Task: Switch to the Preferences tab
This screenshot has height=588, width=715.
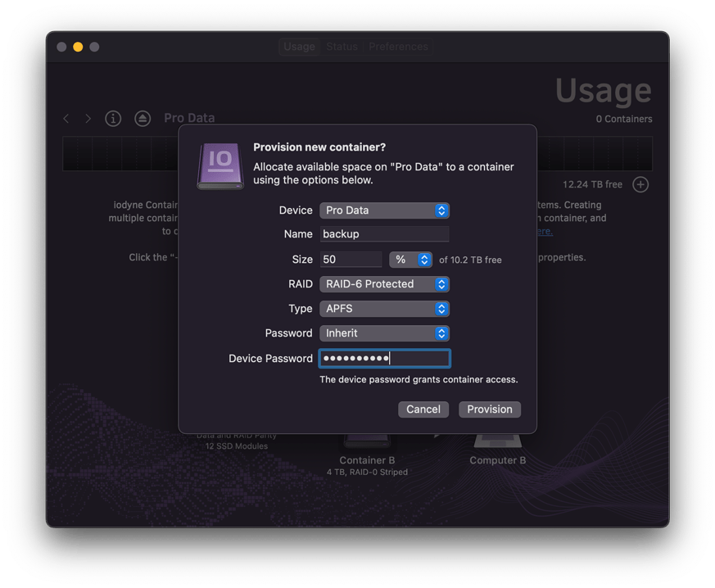Action: pos(398,47)
